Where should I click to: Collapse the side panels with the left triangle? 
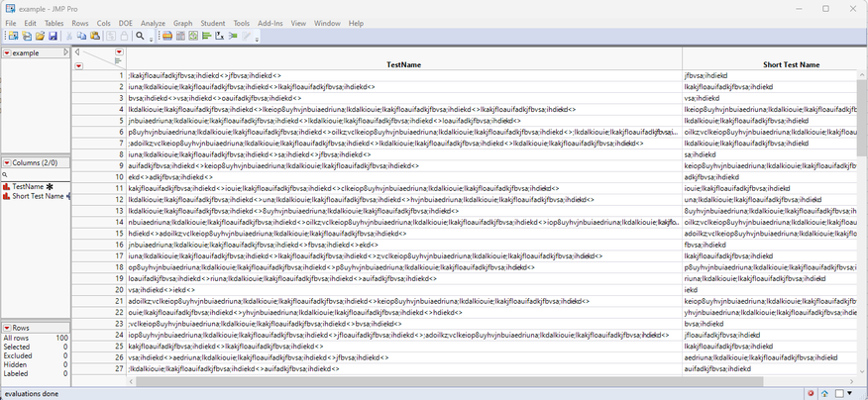coord(77,52)
